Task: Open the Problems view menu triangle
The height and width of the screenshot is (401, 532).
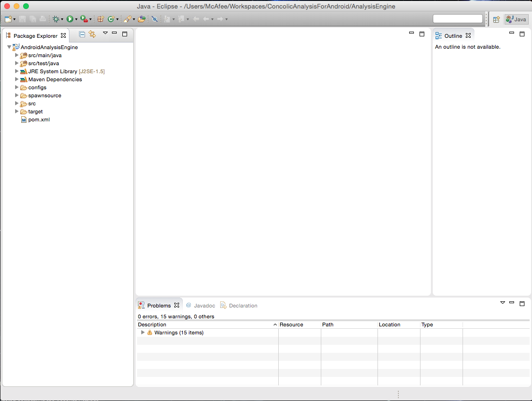Action: (x=503, y=303)
